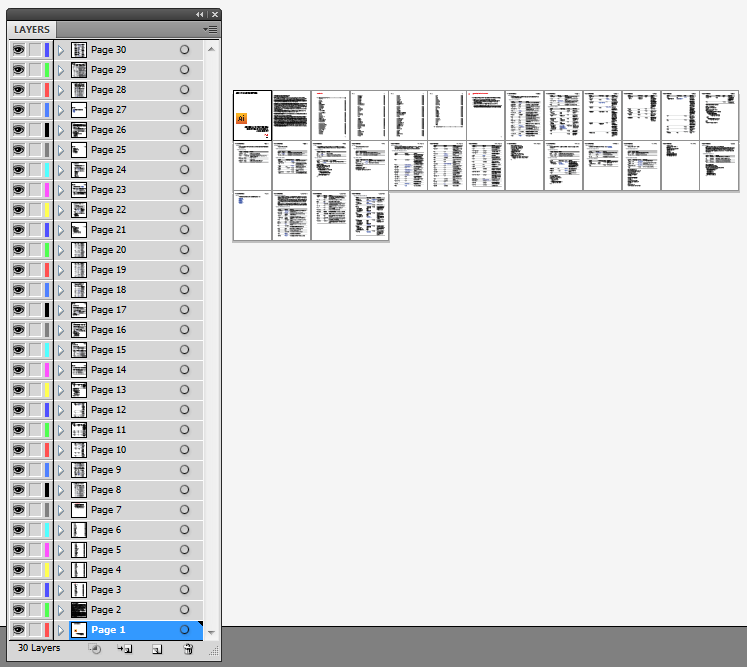Image resolution: width=747 pixels, height=667 pixels.
Task: Click Page 23 magenta layer color bar
Action: (47, 190)
